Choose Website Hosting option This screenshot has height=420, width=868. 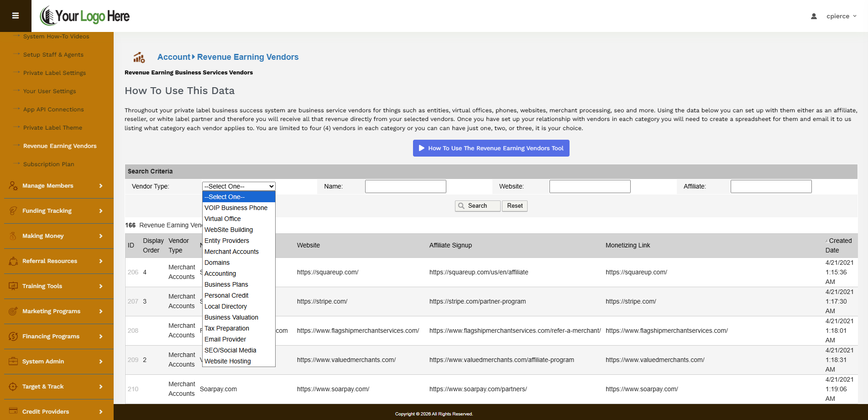(239, 361)
